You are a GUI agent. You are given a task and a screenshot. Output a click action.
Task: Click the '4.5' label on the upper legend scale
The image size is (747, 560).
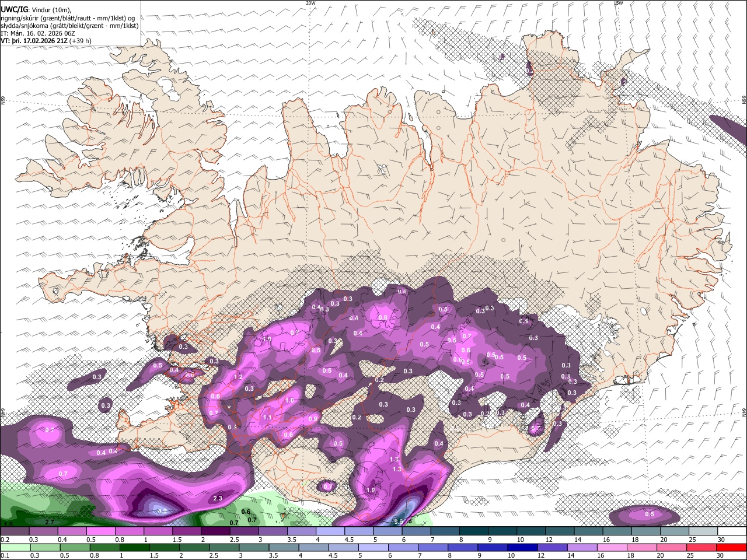click(x=349, y=540)
